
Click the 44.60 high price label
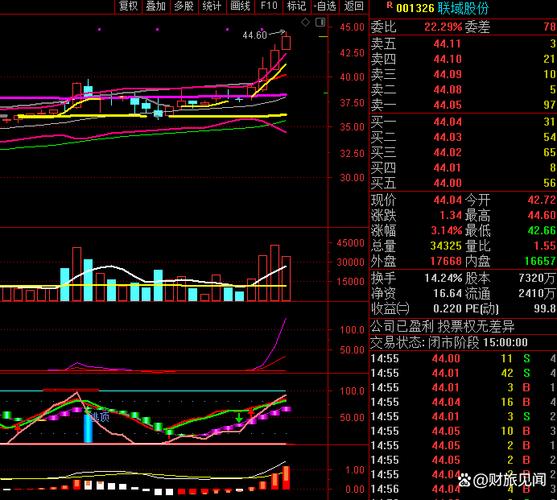[x=255, y=35]
